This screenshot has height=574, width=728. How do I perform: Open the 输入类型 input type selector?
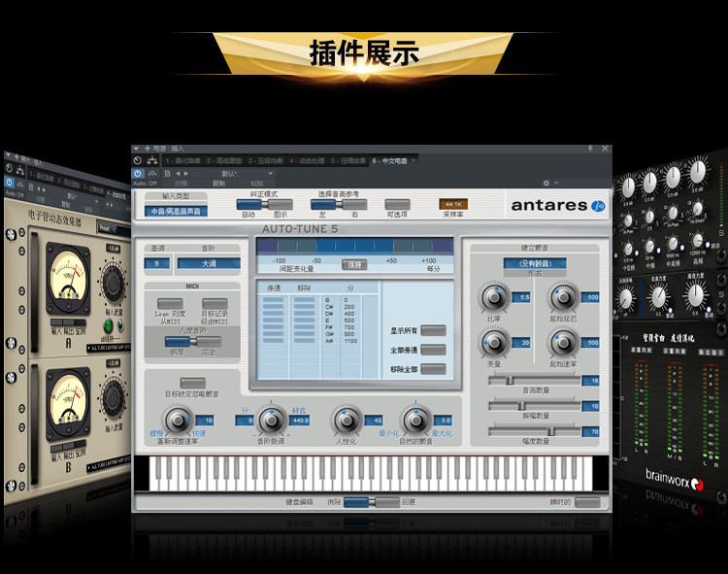(x=176, y=212)
